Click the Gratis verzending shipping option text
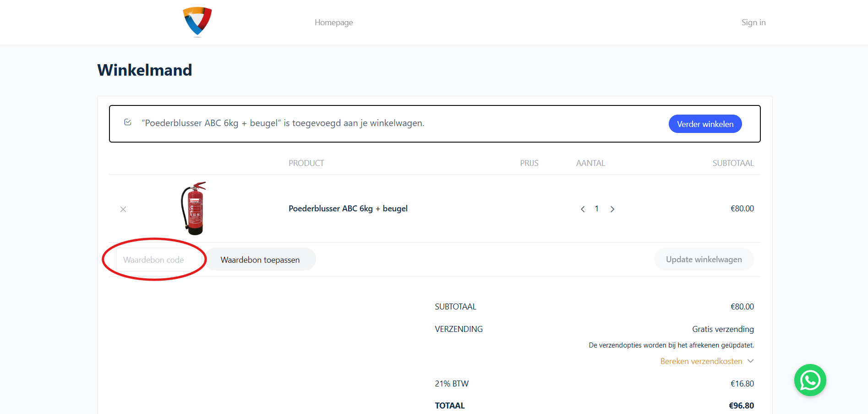Viewport: 868px width, 414px height. tap(722, 329)
